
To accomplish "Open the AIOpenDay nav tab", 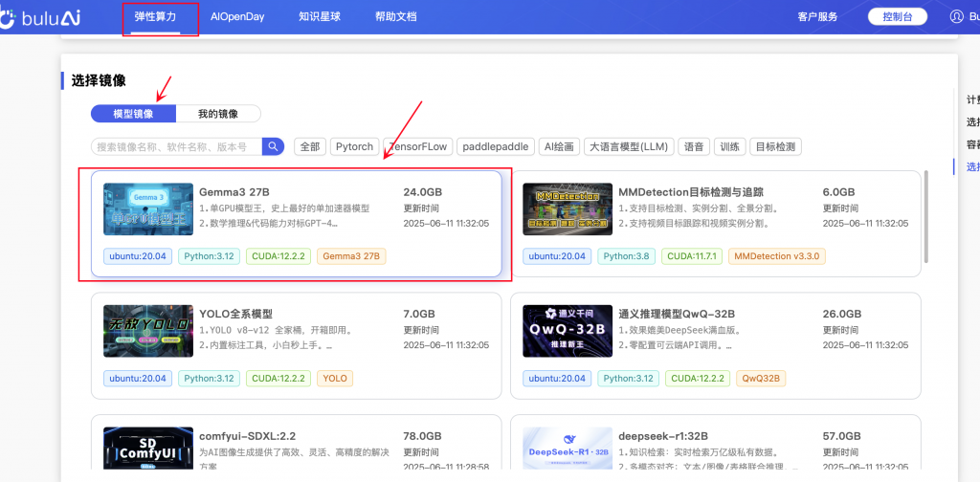I will [237, 17].
